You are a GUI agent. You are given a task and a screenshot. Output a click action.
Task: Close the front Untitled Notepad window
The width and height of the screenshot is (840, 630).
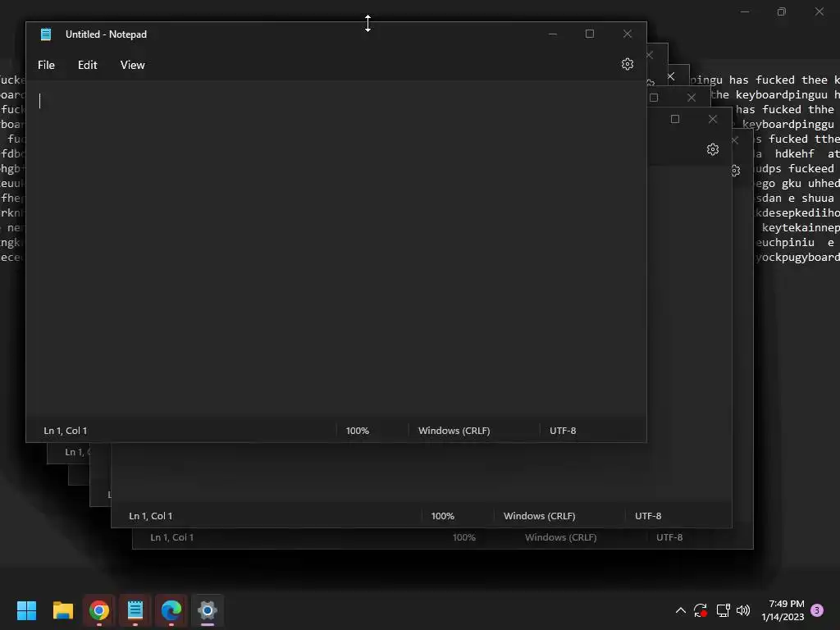[628, 34]
